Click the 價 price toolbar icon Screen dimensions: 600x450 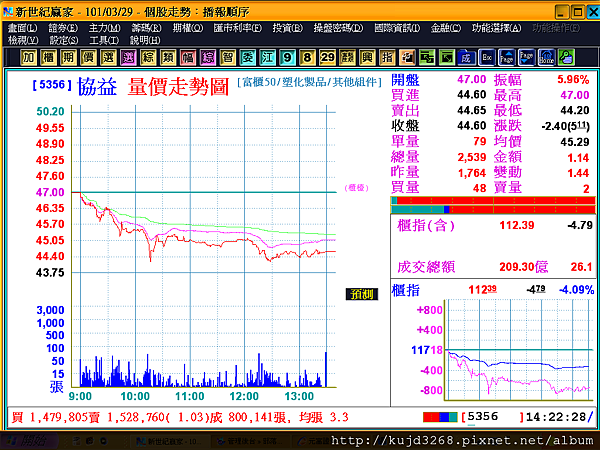click(88, 58)
